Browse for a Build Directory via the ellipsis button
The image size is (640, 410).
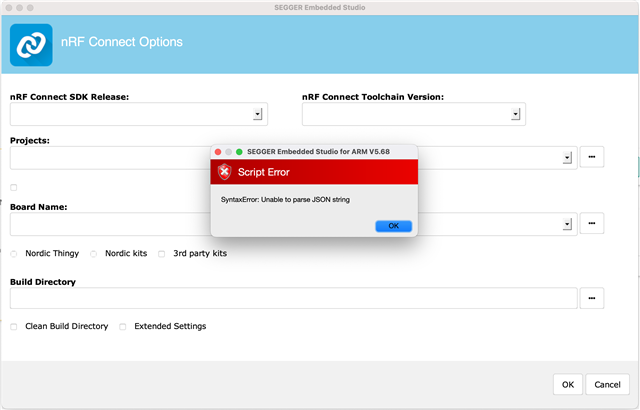pyautogui.click(x=591, y=298)
